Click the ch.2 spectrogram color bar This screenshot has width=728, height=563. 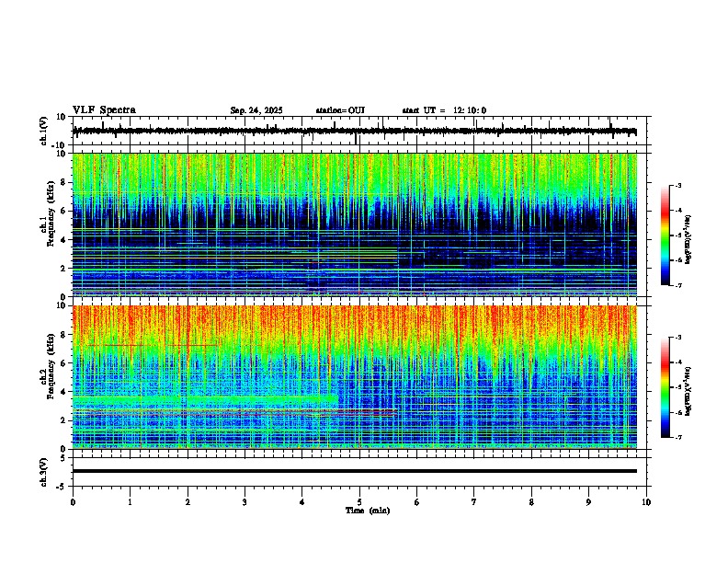click(665, 387)
